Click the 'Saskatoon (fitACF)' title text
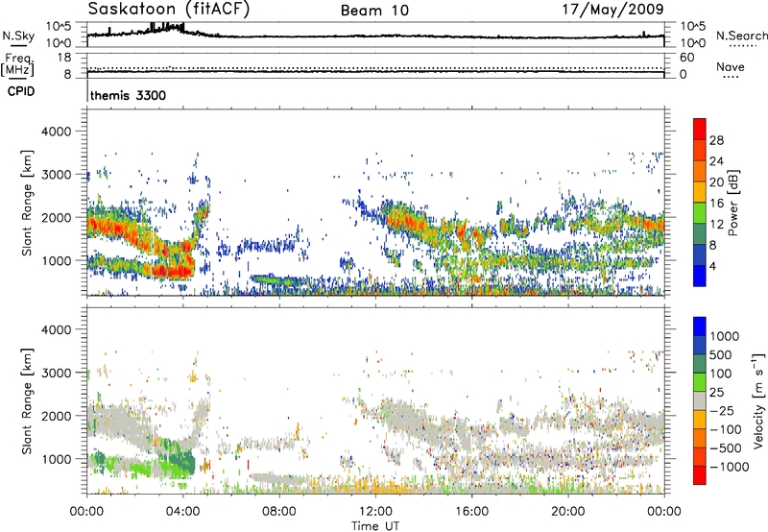This screenshot has height=532, width=768. (x=169, y=10)
